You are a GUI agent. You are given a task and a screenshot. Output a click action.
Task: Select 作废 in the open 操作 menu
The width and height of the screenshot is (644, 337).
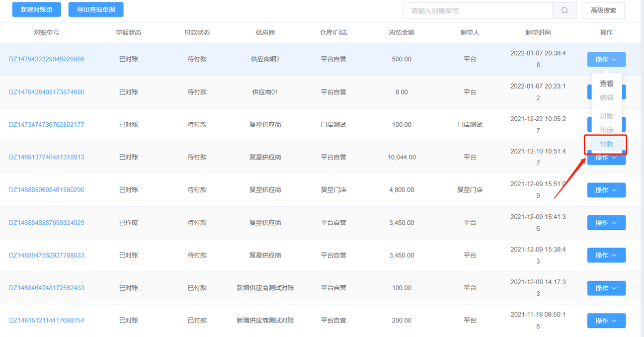coord(606,130)
